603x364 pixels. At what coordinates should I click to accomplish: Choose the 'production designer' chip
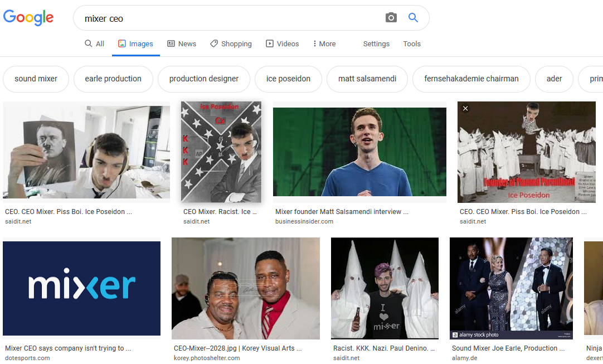(204, 79)
